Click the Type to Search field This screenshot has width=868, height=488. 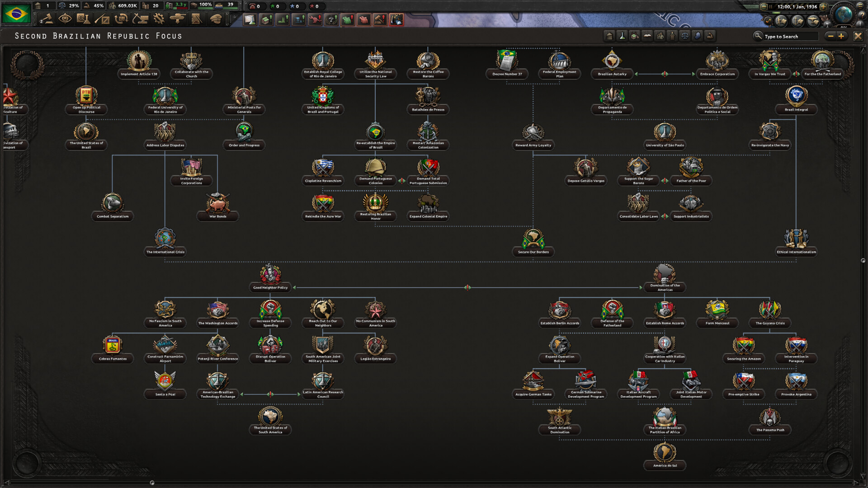point(789,36)
